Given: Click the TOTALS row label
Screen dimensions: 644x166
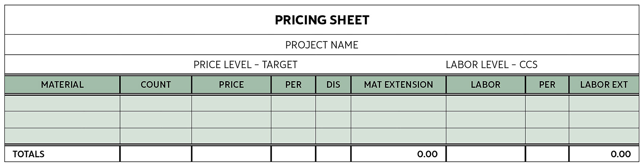Looking at the screenshot, I should (x=29, y=154).
